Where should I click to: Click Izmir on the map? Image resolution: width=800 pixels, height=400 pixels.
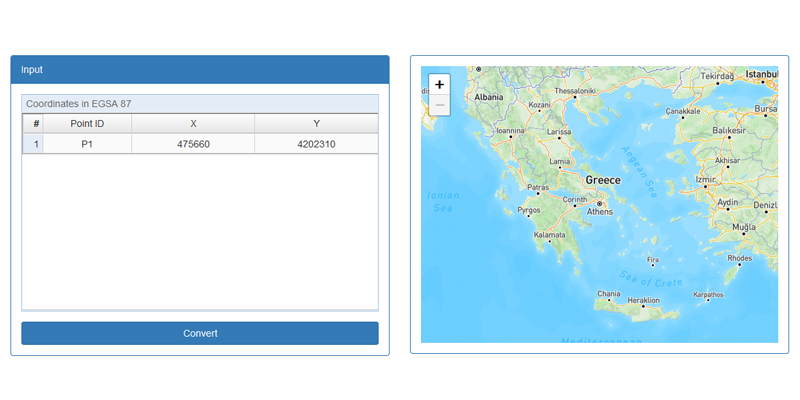pyautogui.click(x=706, y=180)
